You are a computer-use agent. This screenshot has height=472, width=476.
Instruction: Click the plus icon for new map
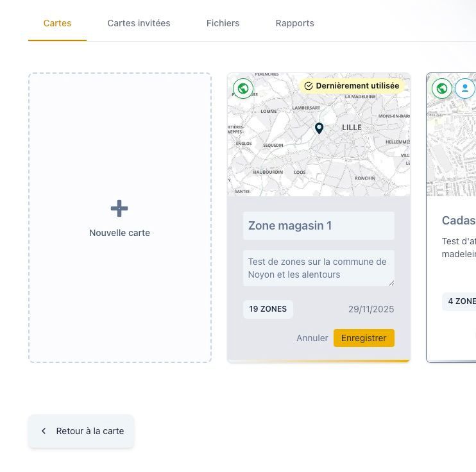coord(119,208)
